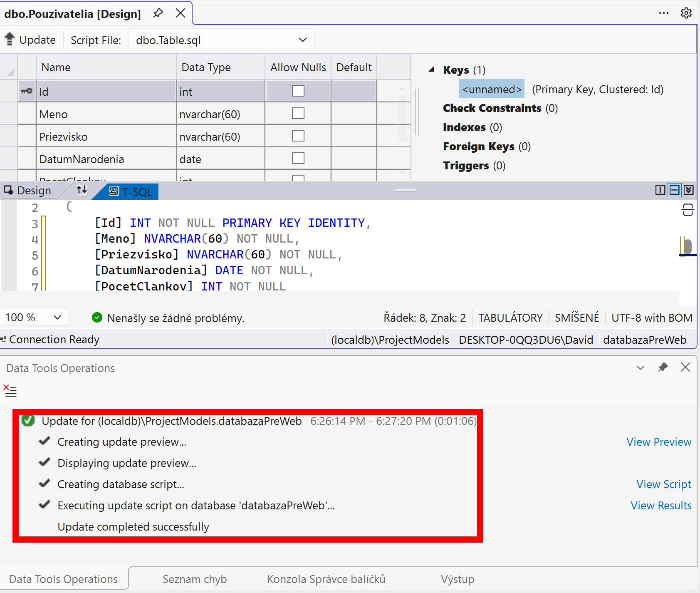
Task: Toggle Allow Nulls for Priezvisko column
Action: point(298,136)
